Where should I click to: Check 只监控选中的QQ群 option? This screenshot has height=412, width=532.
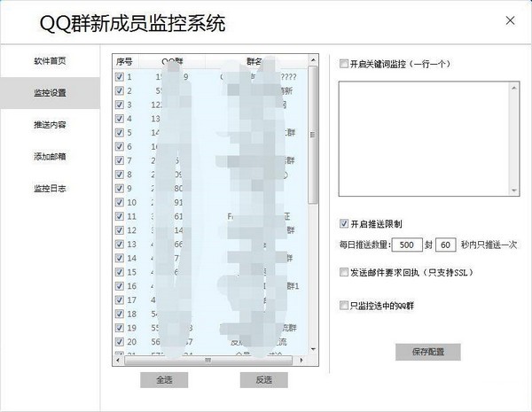pyautogui.click(x=344, y=305)
